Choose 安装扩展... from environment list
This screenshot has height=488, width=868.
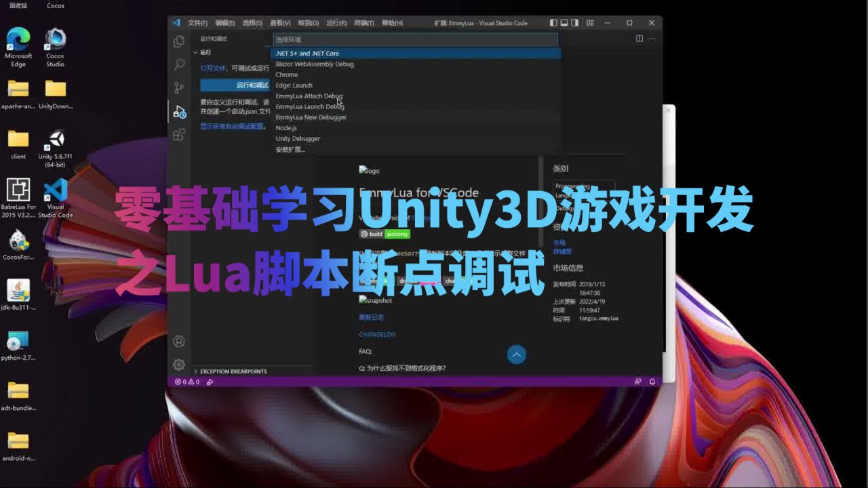click(416, 149)
